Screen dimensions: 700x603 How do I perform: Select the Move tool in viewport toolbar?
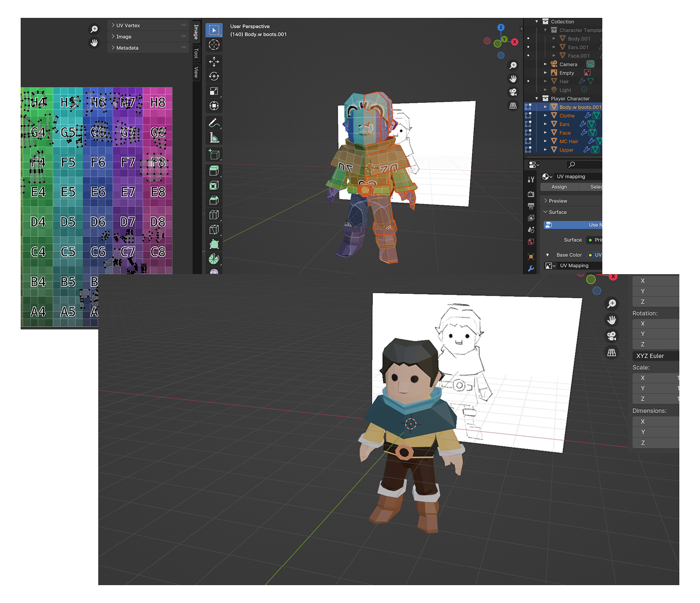pyautogui.click(x=214, y=62)
